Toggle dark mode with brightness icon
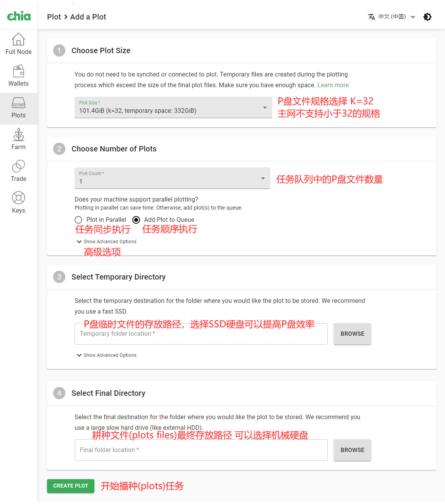This screenshot has height=504, width=445. tap(427, 17)
